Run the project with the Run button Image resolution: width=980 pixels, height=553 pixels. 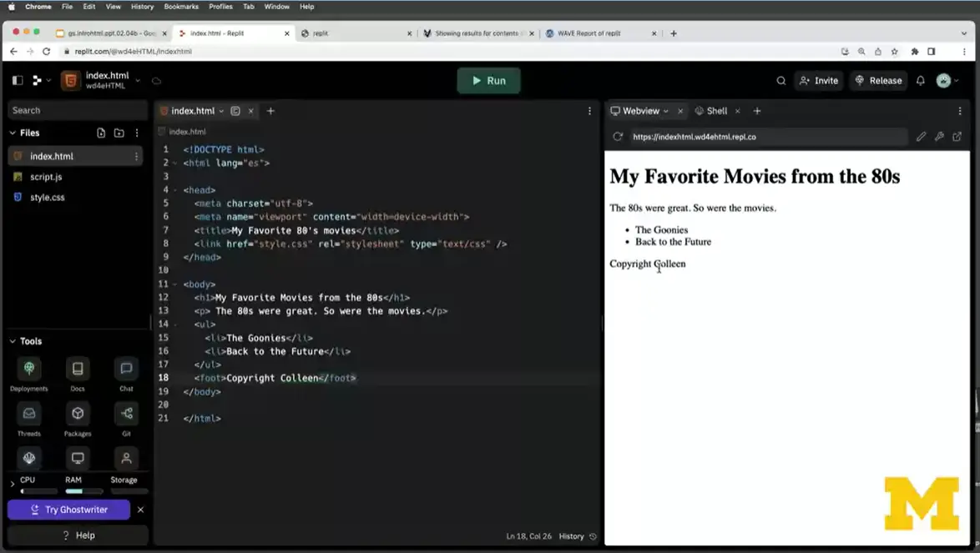pos(488,80)
